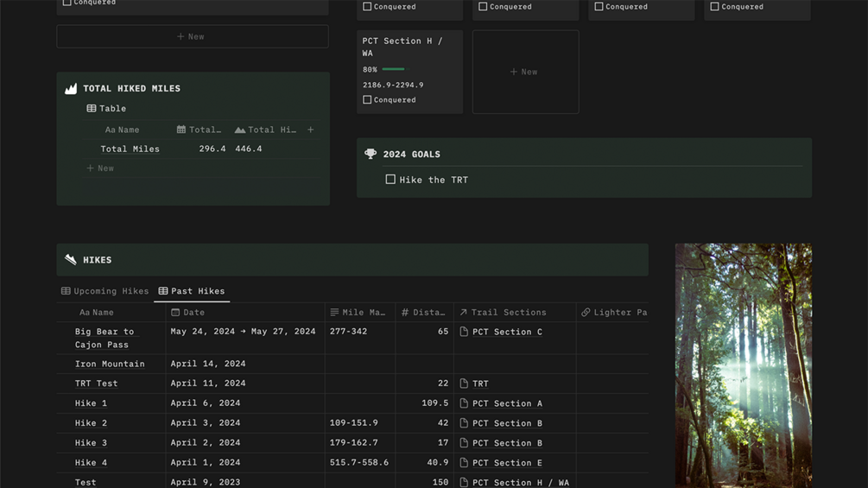Click the 2186.9-2294.9 mile range text

(393, 85)
